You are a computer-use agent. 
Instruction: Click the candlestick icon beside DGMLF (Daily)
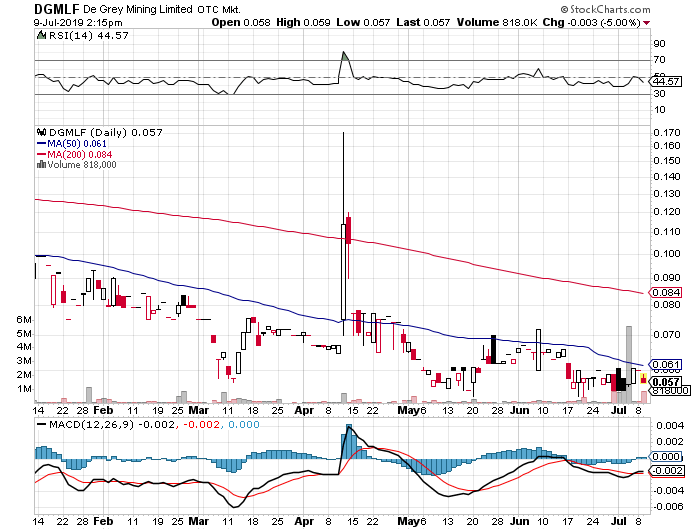[x=42, y=132]
